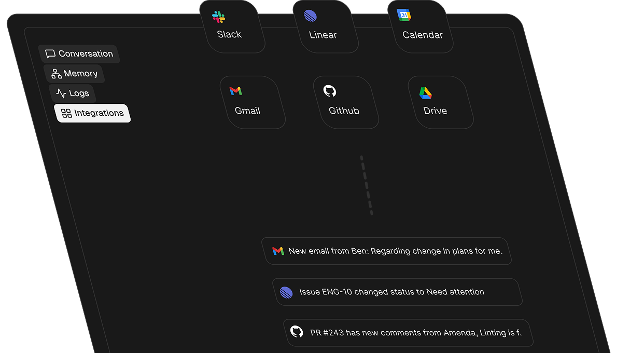The height and width of the screenshot is (353, 644).
Task: Click the text "Slack"
Action: tap(229, 34)
